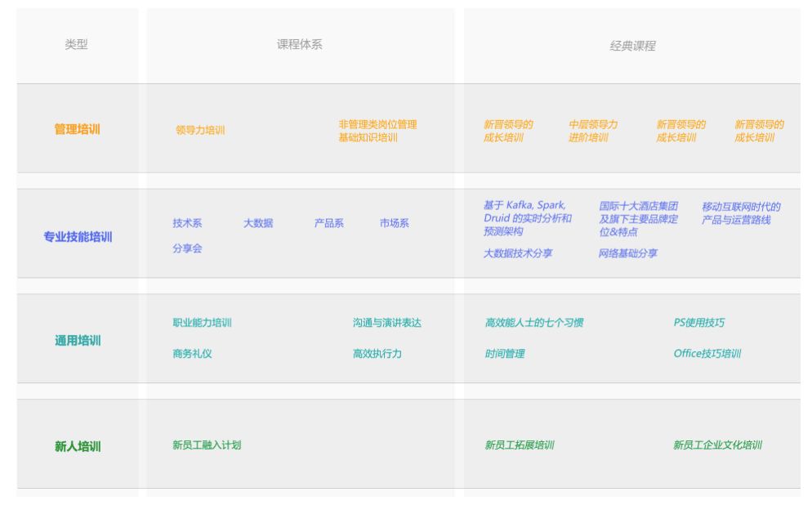This screenshot has width=812, height=505.
Task: Click the 课程体系 column header
Action: point(299,43)
